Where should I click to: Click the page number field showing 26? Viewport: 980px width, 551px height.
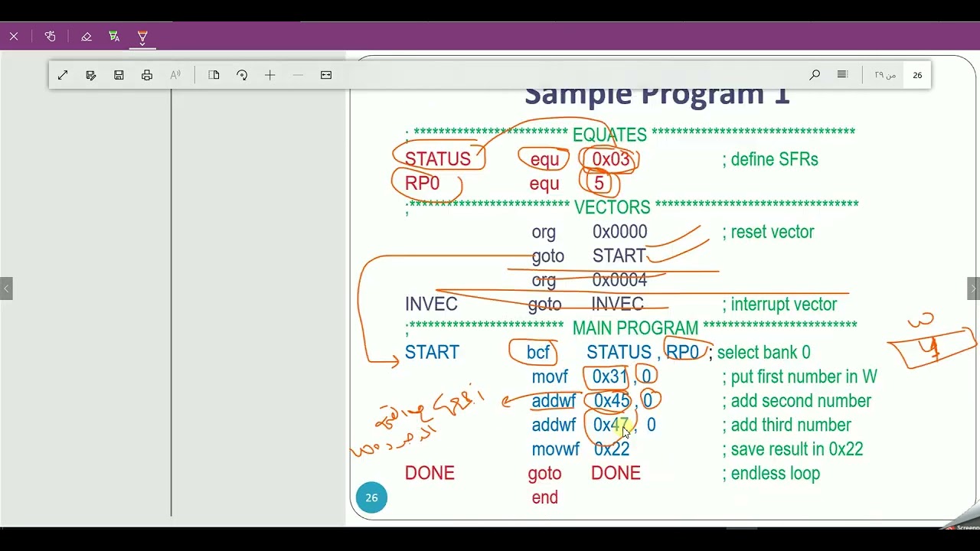click(917, 75)
